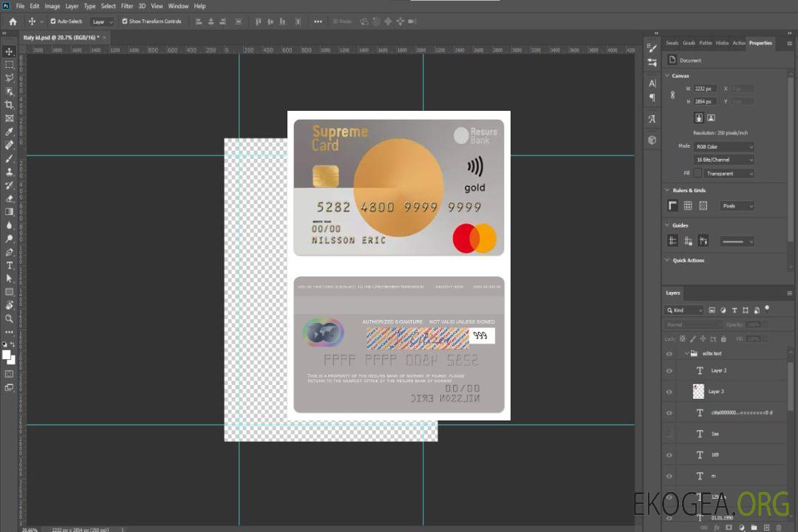Hide Layer 2 visibility eye
The width and height of the screenshot is (798, 532).
point(669,371)
